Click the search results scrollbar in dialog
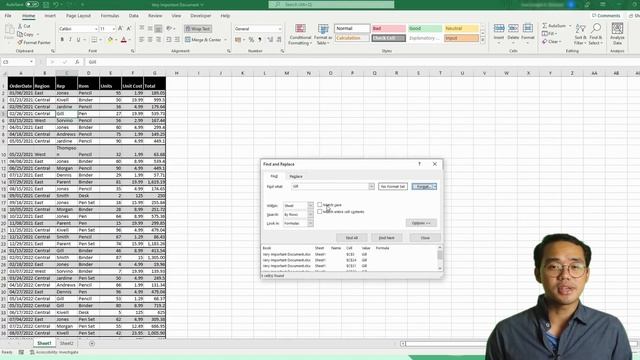 440,258
